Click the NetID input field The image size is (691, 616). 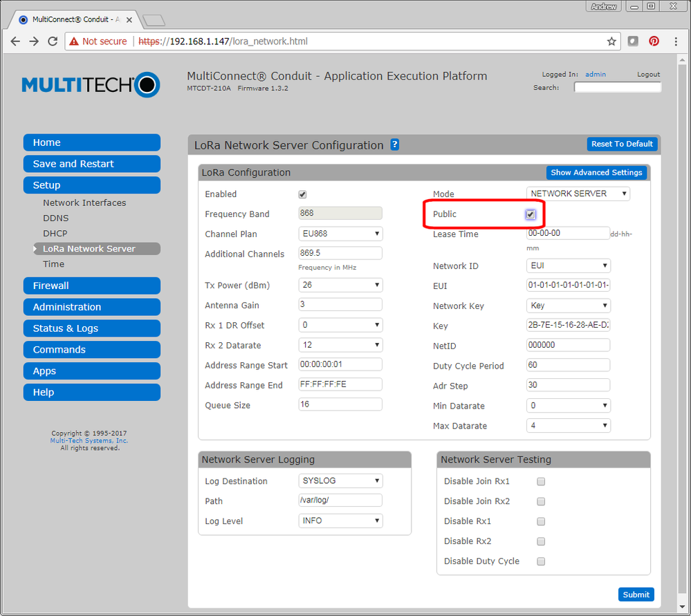(x=568, y=345)
